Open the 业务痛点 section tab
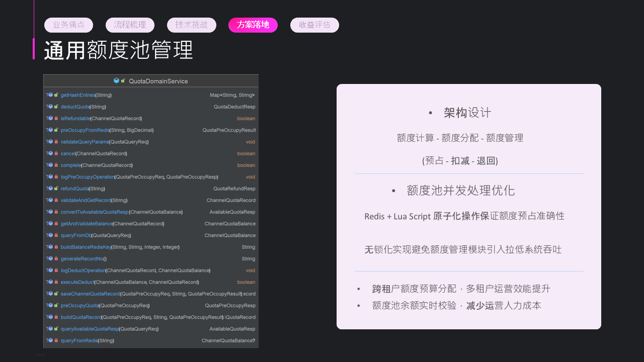This screenshot has height=362, width=644. [x=68, y=25]
